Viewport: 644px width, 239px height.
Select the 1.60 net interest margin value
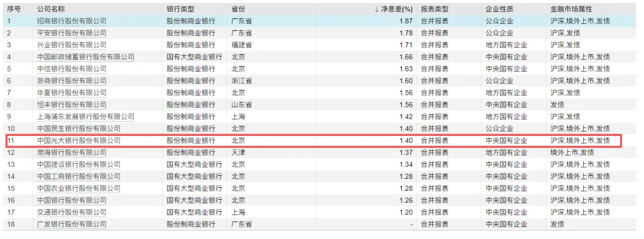406,81
